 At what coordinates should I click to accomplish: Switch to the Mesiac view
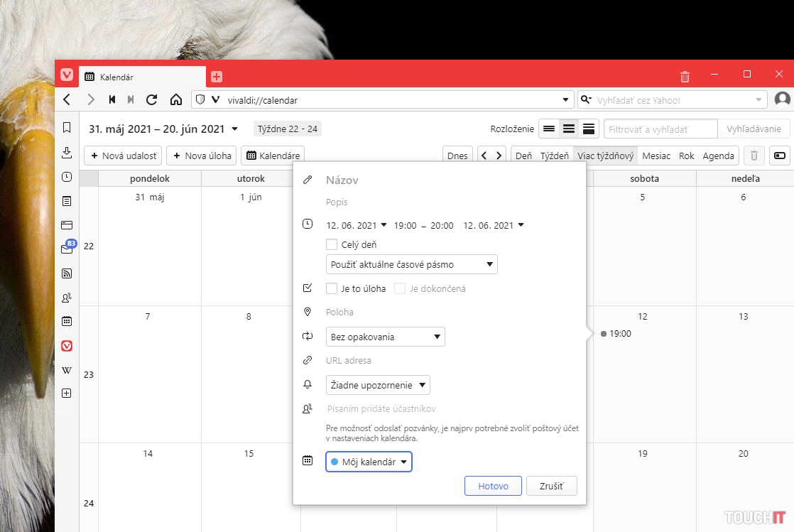point(656,156)
